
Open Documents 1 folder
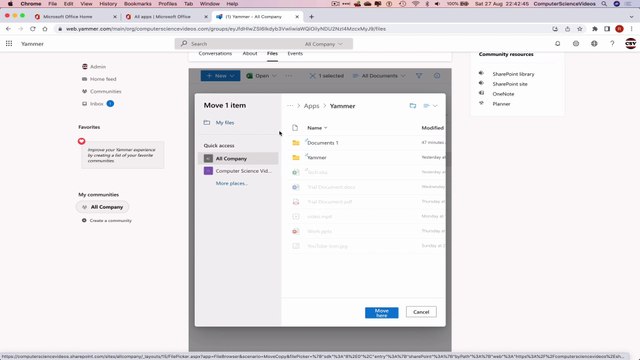[323, 143]
